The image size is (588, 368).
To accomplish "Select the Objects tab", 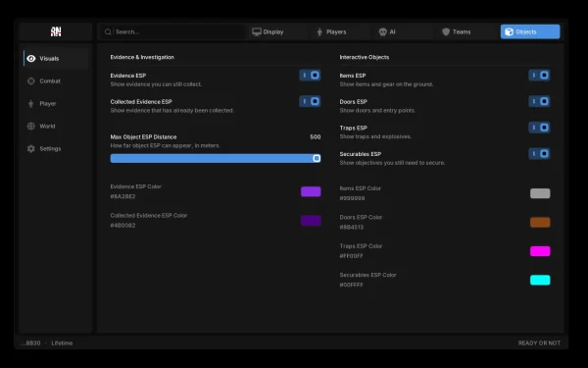I will (530, 32).
